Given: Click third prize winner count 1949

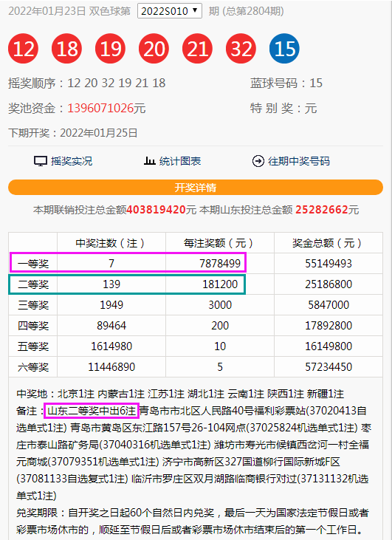Looking at the screenshot, I should pyautogui.click(x=111, y=305).
